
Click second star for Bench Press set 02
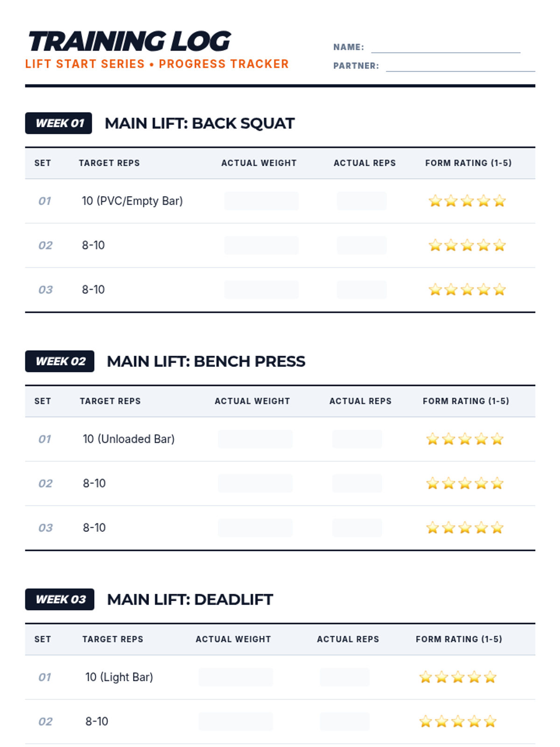(x=448, y=484)
